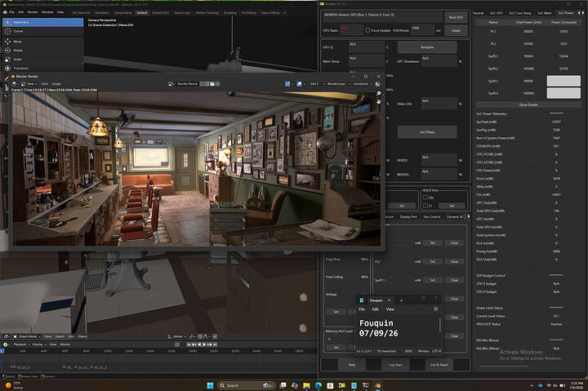Jump to the end frame in Blender timeline

(x=215, y=344)
